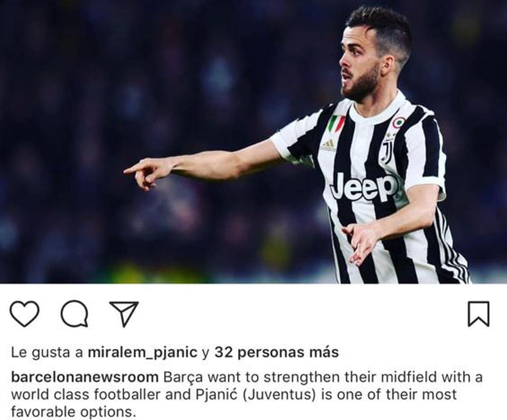The height and width of the screenshot is (420, 507).
Task: Open the miralem_pjanic profile from the likes line
Action: [x=142, y=352]
